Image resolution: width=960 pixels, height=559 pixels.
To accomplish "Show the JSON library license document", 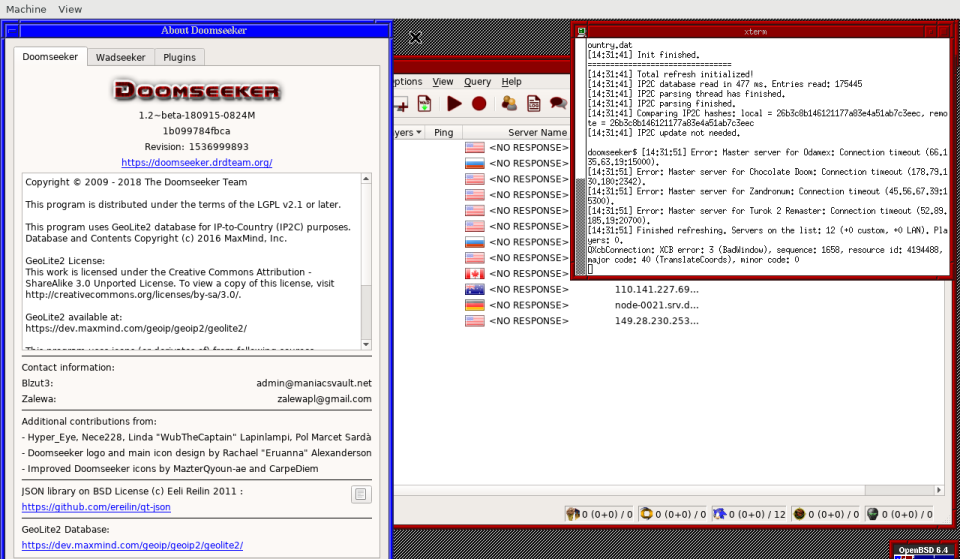I will click(361, 494).
